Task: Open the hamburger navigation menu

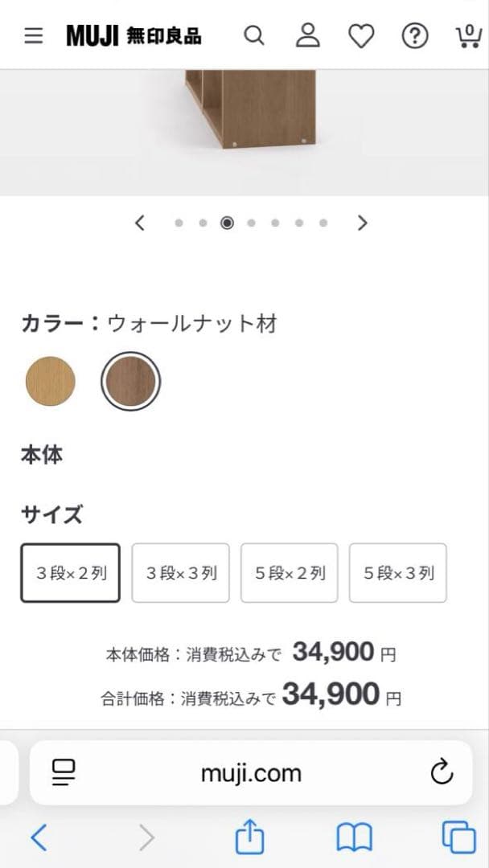Action: pyautogui.click(x=33, y=35)
